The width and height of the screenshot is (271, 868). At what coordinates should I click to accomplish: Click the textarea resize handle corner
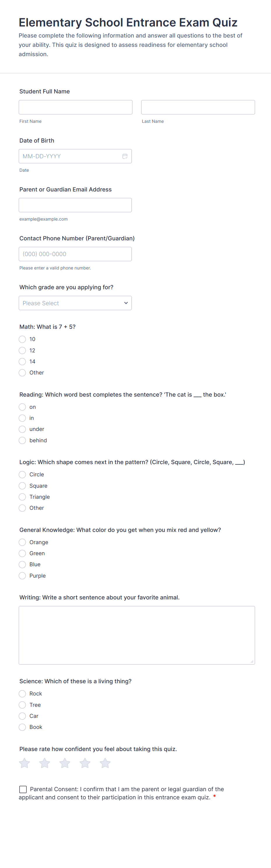pyautogui.click(x=252, y=661)
